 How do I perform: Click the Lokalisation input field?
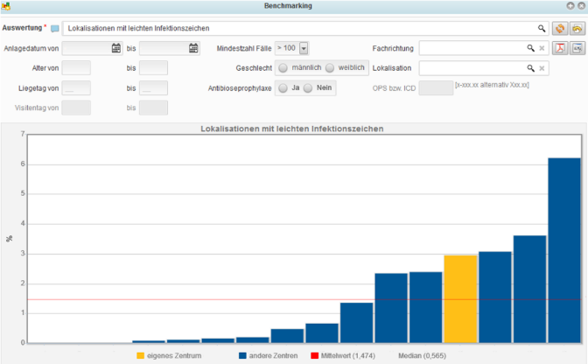click(484, 68)
